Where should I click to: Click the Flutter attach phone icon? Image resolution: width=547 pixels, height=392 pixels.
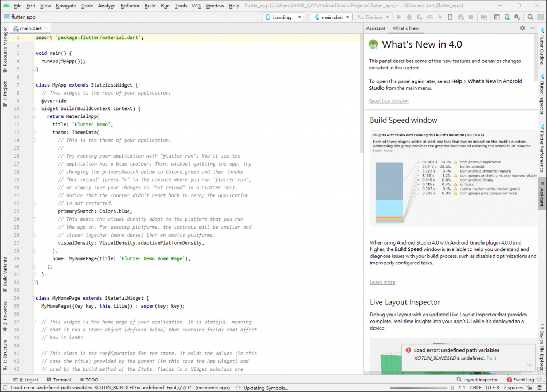tap(450, 17)
